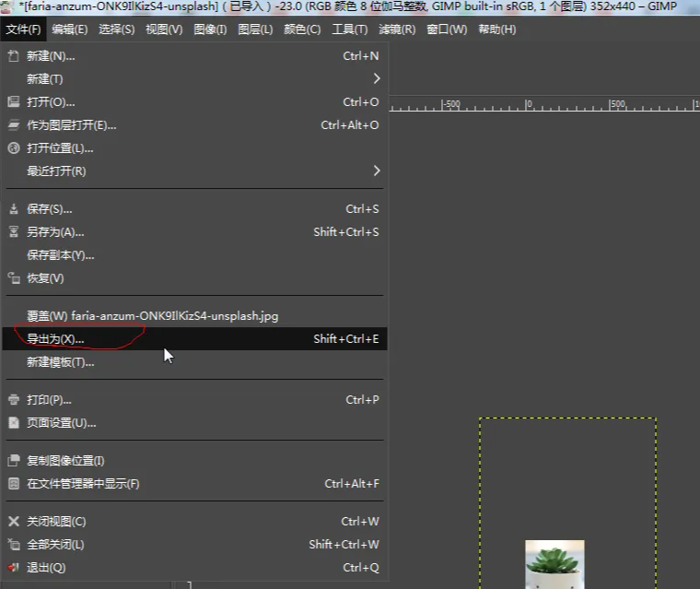Click the printer icon beside 打印(P)
Image resolution: width=700 pixels, height=589 pixels.
tap(13, 400)
